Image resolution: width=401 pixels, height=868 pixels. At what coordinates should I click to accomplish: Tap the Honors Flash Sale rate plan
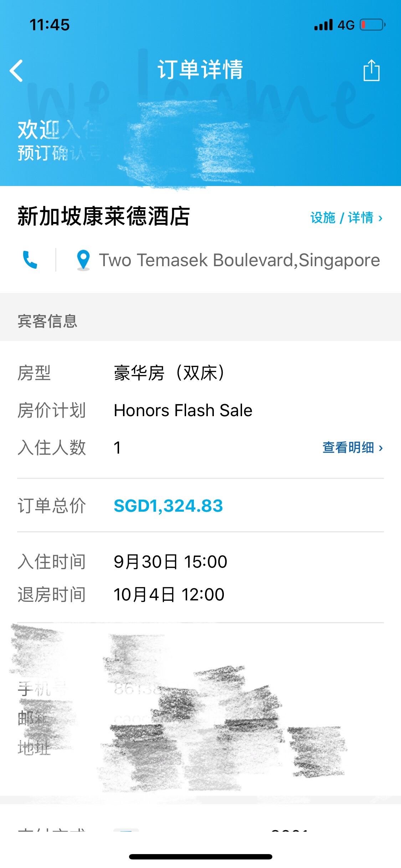[183, 410]
